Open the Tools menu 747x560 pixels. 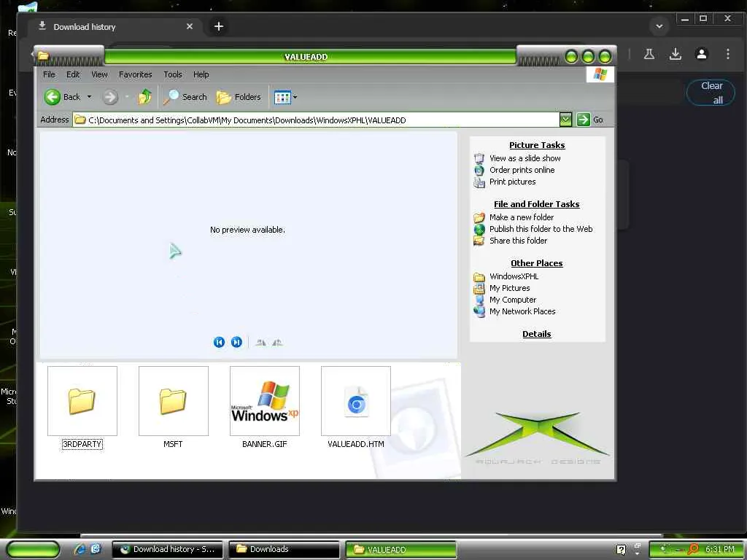[172, 74]
